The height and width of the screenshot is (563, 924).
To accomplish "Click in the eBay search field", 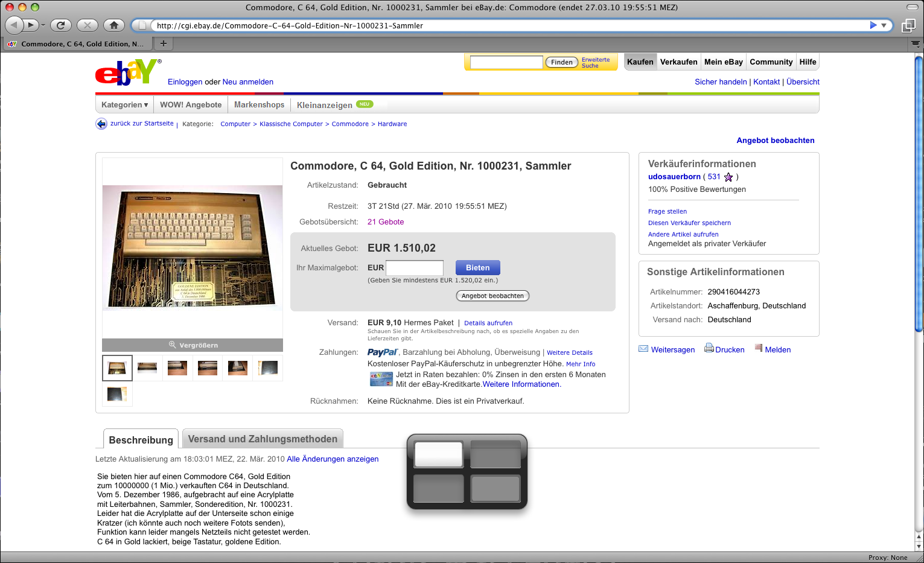I will tap(506, 62).
